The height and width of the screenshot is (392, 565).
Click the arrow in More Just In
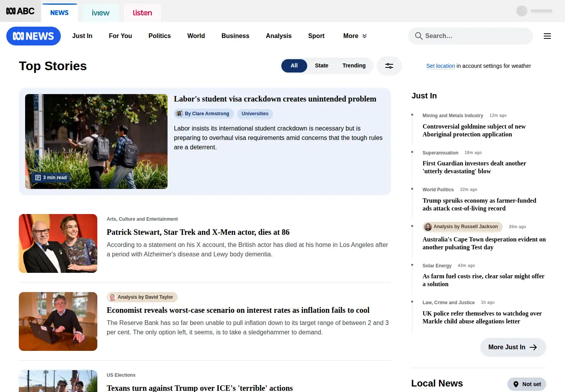pyautogui.click(x=533, y=347)
